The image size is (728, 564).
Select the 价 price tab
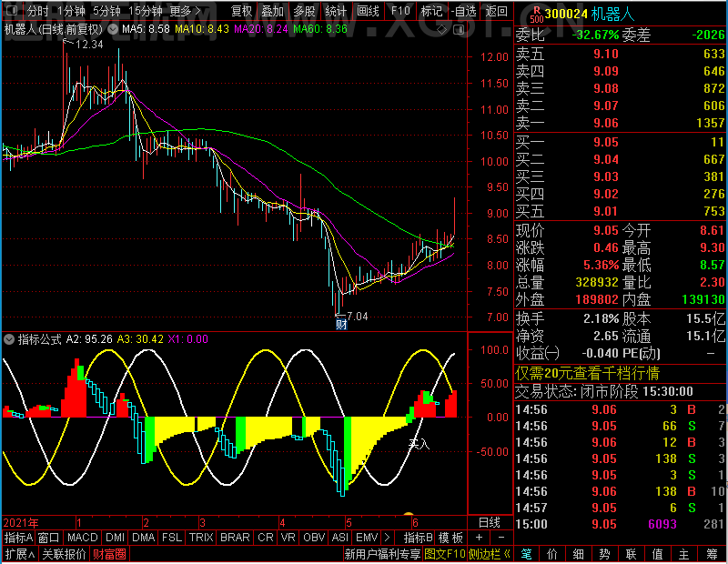(x=552, y=554)
